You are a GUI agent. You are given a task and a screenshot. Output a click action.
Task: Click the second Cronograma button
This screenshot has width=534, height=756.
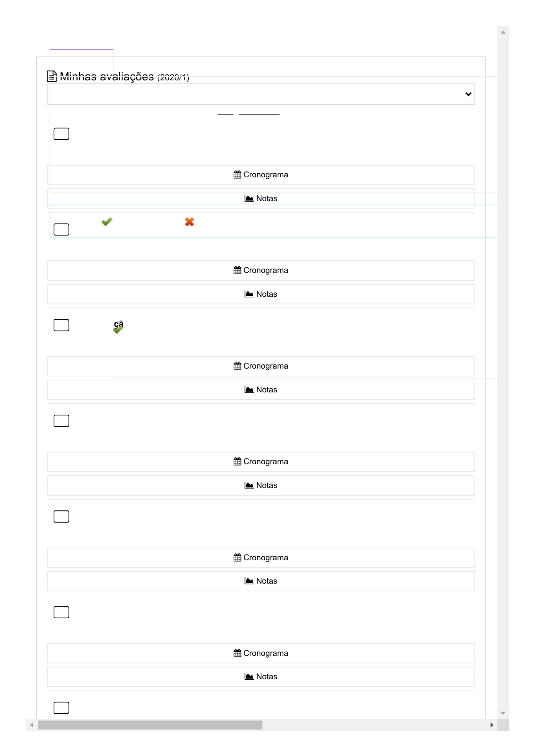pos(261,270)
